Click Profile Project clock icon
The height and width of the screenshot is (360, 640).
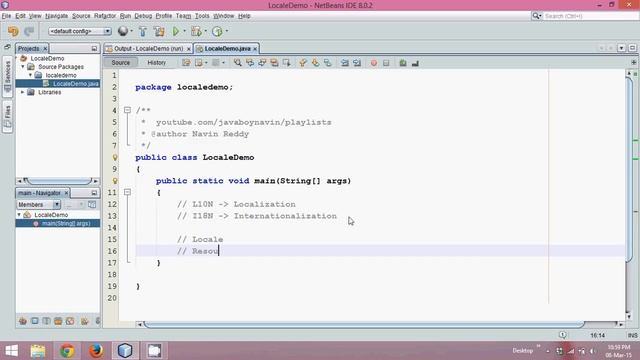point(217,31)
